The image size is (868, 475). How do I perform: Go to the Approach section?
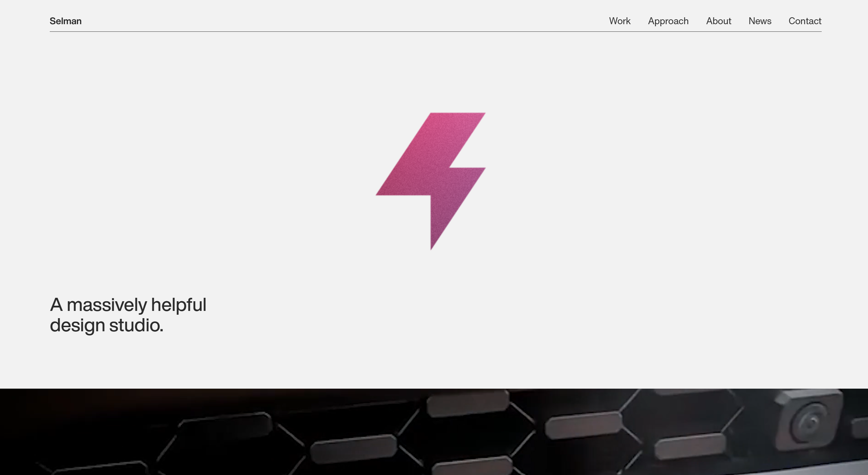click(668, 21)
